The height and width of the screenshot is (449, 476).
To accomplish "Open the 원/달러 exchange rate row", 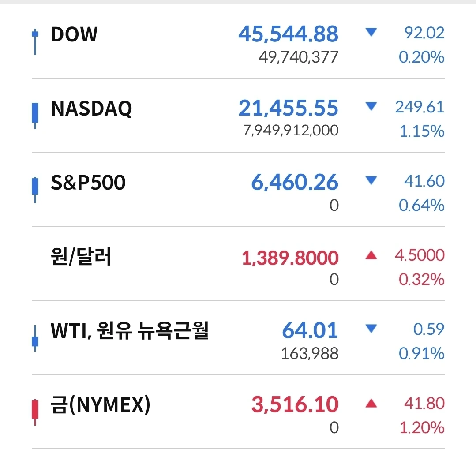I will point(81,257).
